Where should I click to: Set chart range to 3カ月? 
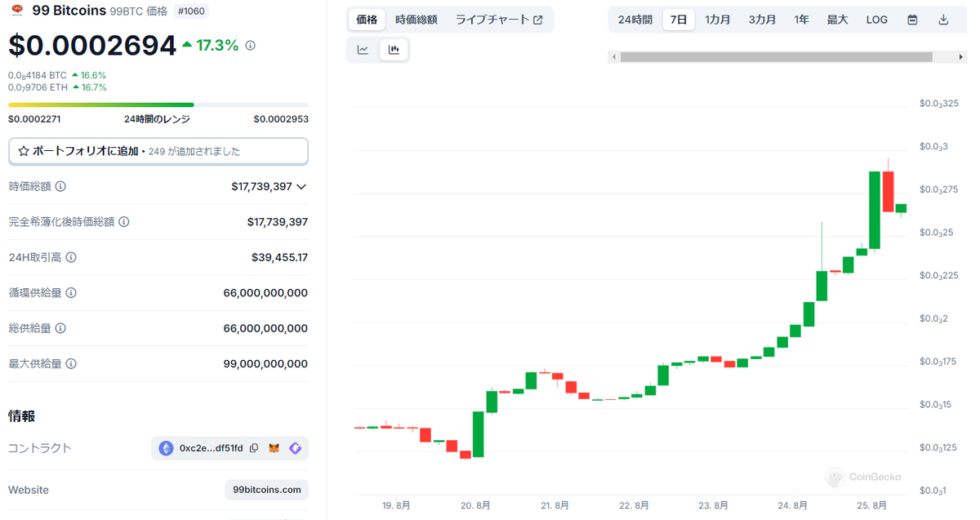pyautogui.click(x=762, y=20)
